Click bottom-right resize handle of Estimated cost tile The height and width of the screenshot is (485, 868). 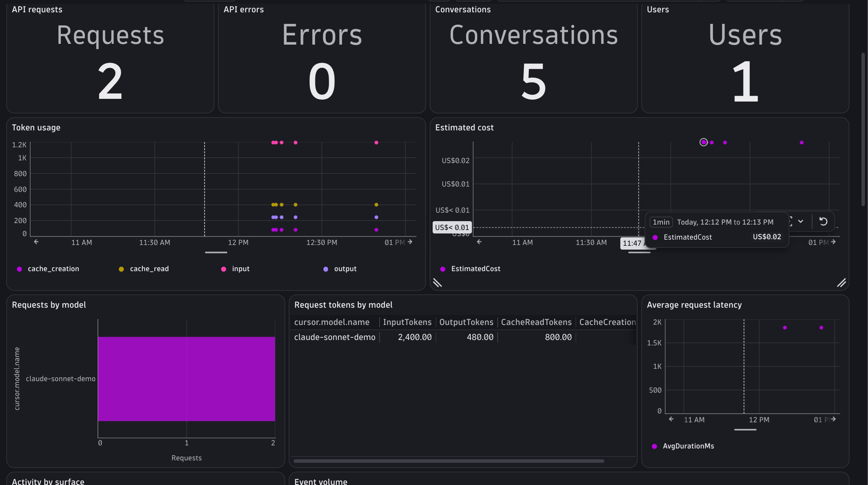pos(841,283)
